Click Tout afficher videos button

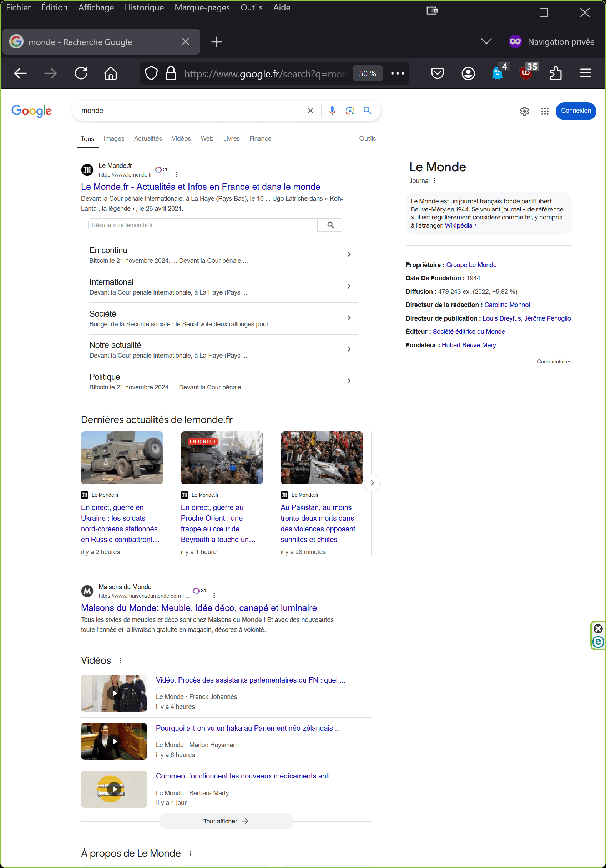point(226,821)
